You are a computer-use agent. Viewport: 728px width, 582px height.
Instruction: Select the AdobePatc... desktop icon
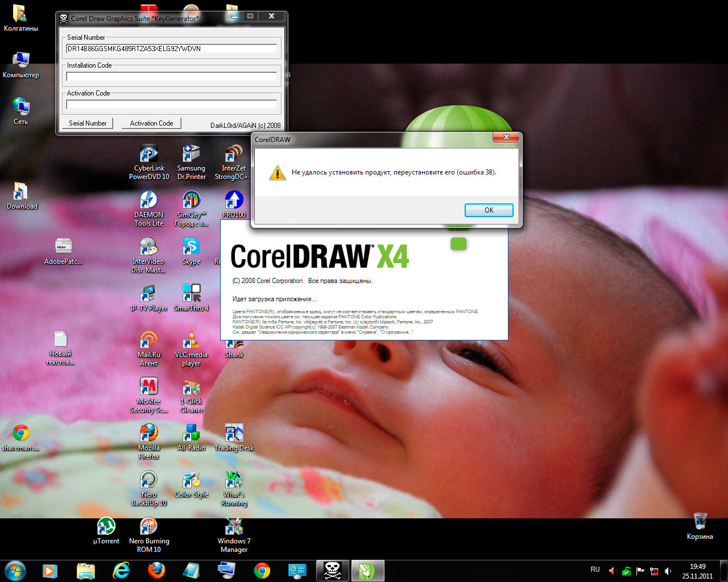(63, 251)
